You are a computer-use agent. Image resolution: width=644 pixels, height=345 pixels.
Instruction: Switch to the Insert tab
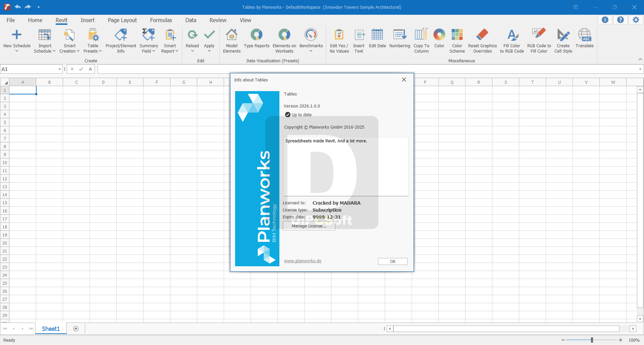point(88,20)
